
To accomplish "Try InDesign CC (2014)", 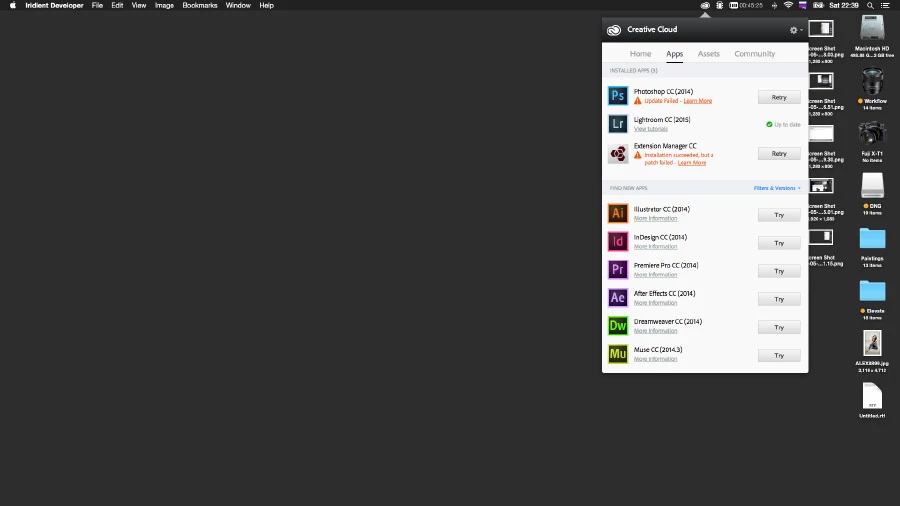I will point(779,243).
